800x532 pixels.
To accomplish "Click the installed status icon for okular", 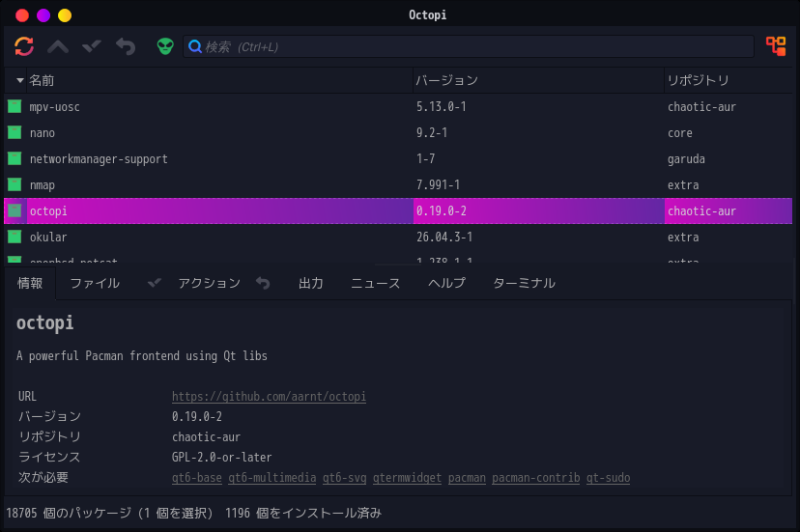I will pyautogui.click(x=14, y=237).
